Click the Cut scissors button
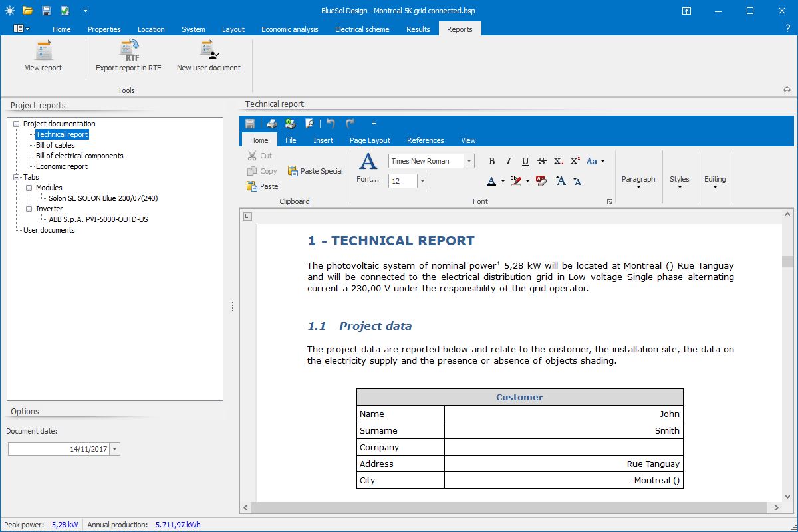Image resolution: width=798 pixels, height=532 pixels. pyautogui.click(x=259, y=156)
